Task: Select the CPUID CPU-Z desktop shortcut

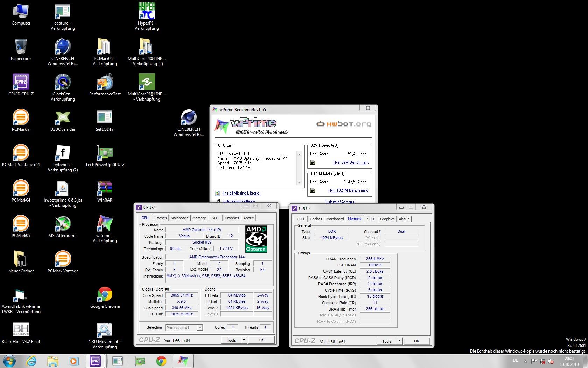Action: tap(21, 86)
